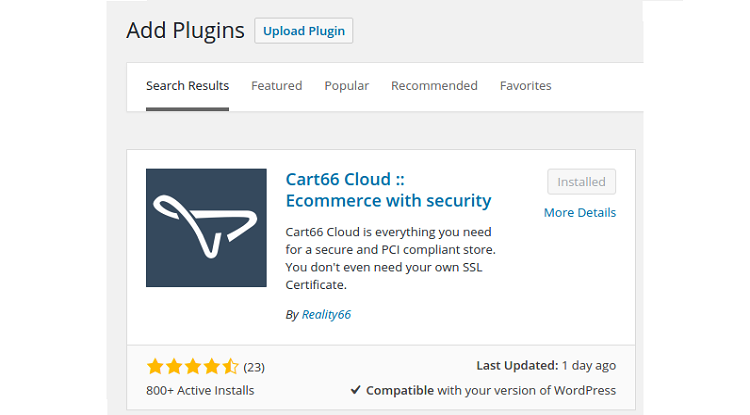The width and height of the screenshot is (750, 415).
Task: Click the second rating star
Action: [x=174, y=366]
